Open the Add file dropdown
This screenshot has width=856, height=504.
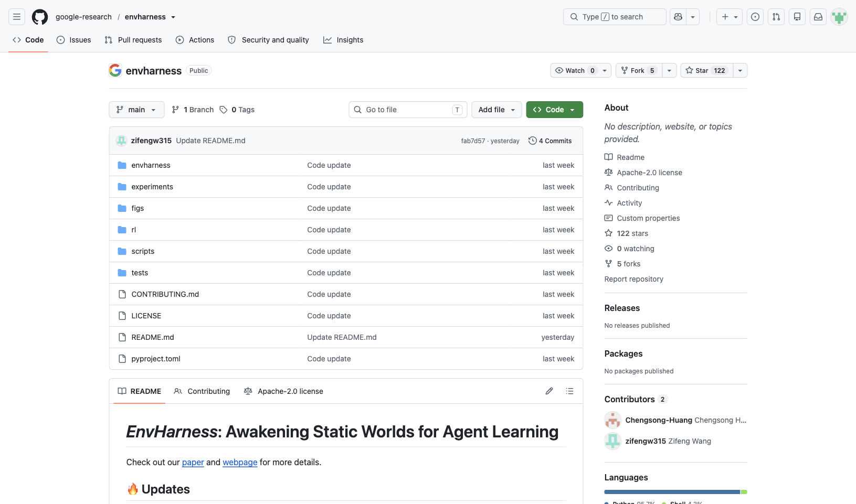(x=496, y=110)
